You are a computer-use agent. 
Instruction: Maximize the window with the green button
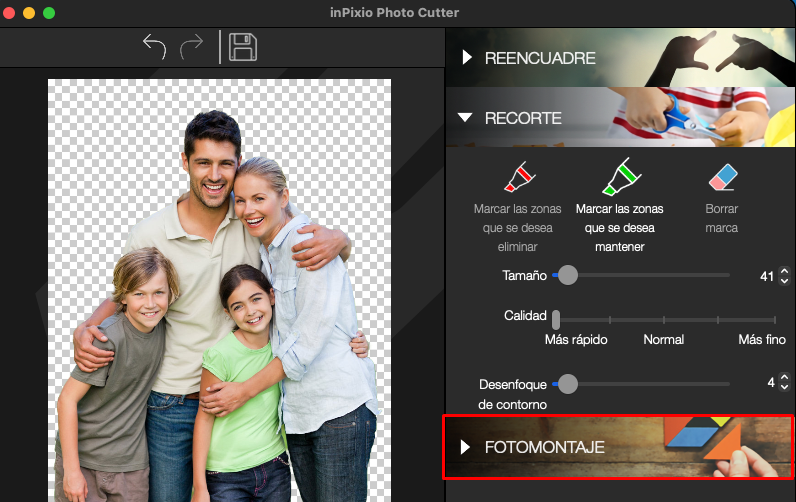pos(49,13)
